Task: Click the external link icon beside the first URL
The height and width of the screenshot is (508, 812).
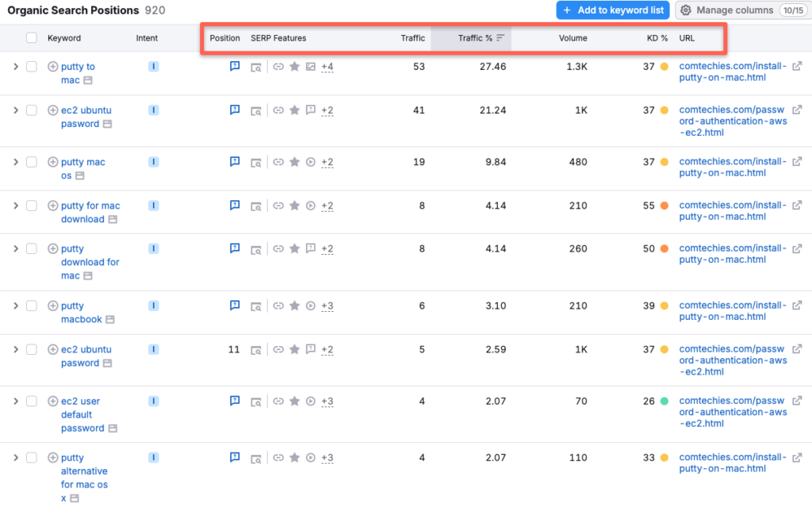Action: click(799, 67)
